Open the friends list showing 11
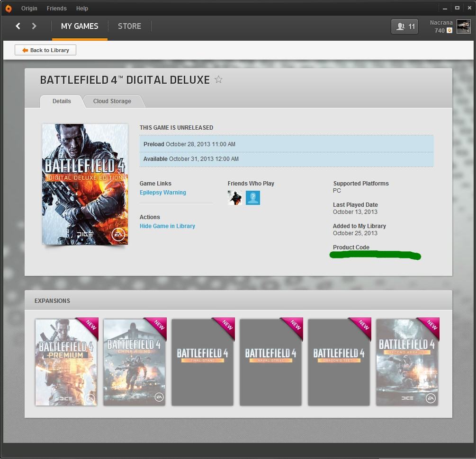Image resolution: width=476 pixels, height=459 pixels. click(404, 26)
